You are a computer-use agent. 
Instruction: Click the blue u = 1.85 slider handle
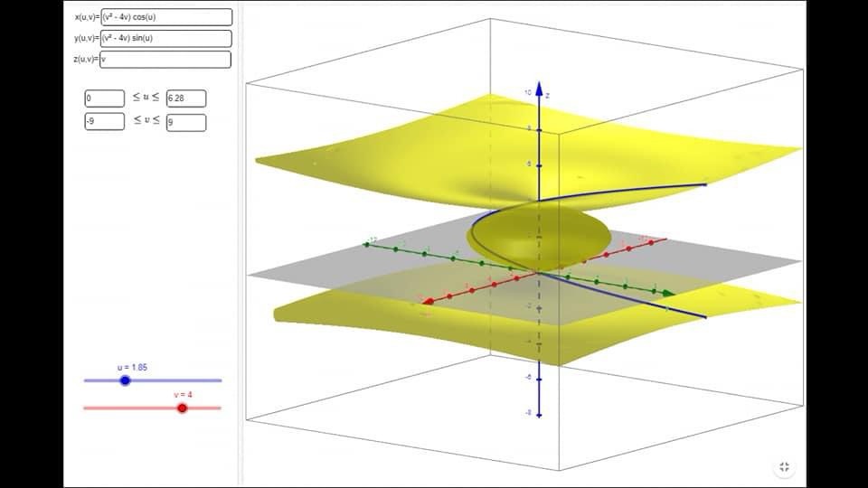coord(126,380)
